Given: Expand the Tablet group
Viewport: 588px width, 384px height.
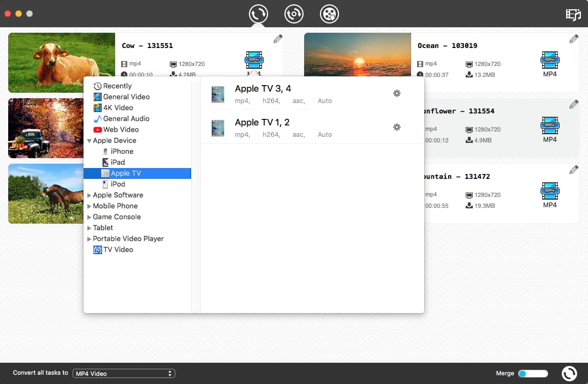Looking at the screenshot, I should point(89,228).
